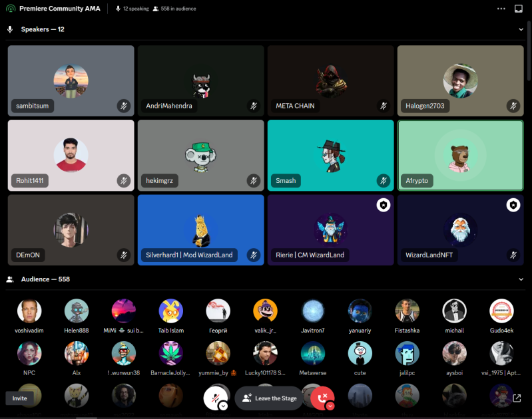Click the pop-out window icon top right
The width and height of the screenshot is (532, 419).
pos(519,9)
